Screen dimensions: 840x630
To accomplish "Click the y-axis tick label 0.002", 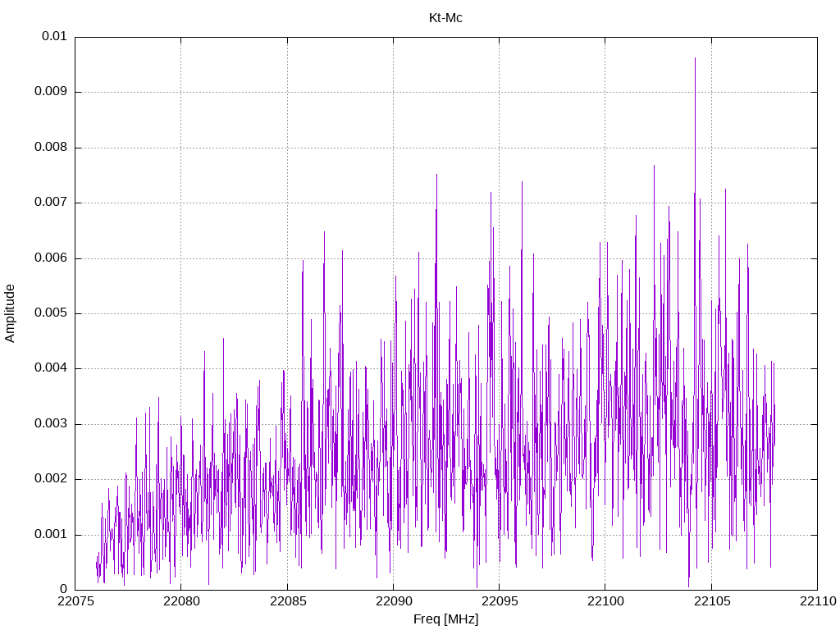I will [50, 479].
